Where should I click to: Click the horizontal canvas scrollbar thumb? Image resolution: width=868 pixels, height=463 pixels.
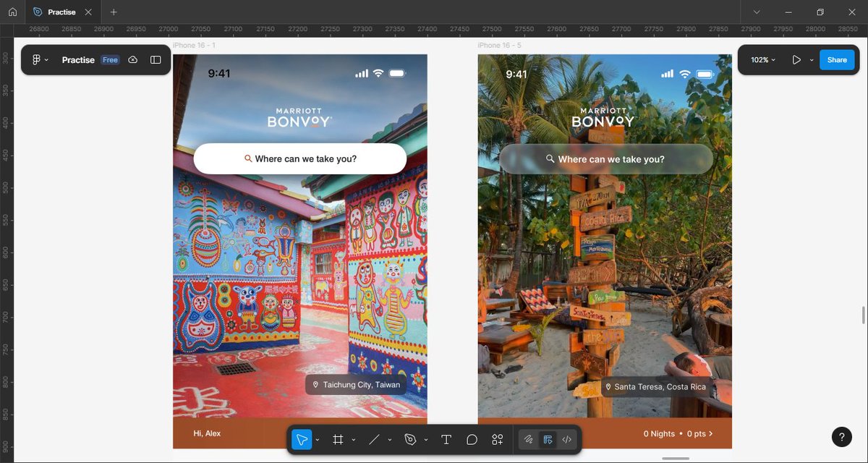click(x=676, y=458)
